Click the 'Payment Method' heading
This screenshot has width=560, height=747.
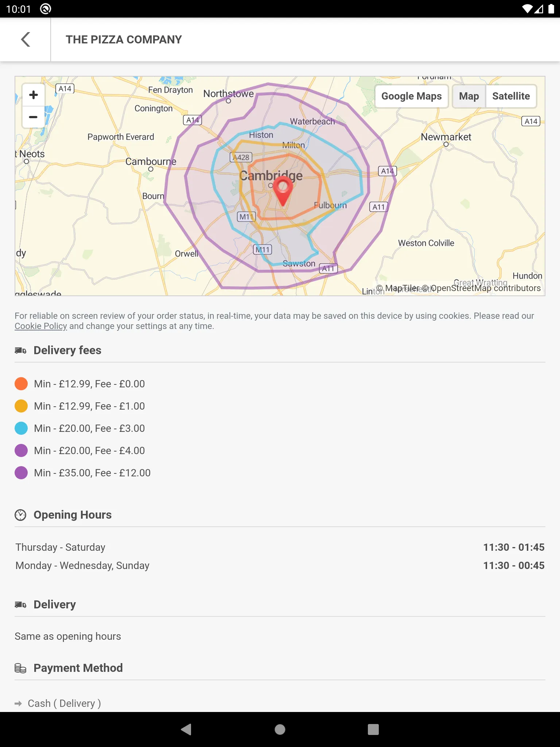pos(78,668)
